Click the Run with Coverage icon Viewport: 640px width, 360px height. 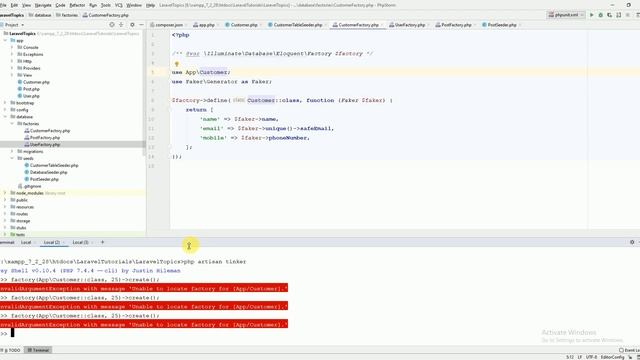[609, 15]
